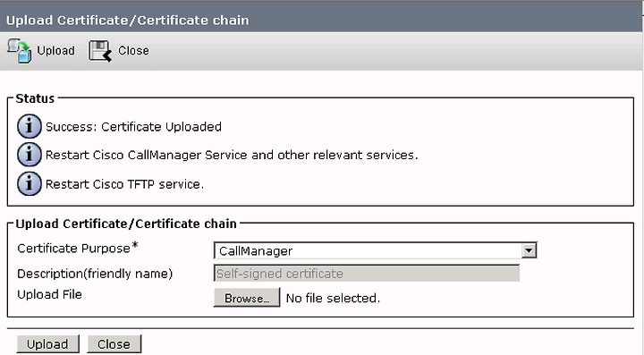This screenshot has height=355, width=644.
Task: Click info icon beside Success: Certificate Uploaded
Action: (30, 126)
